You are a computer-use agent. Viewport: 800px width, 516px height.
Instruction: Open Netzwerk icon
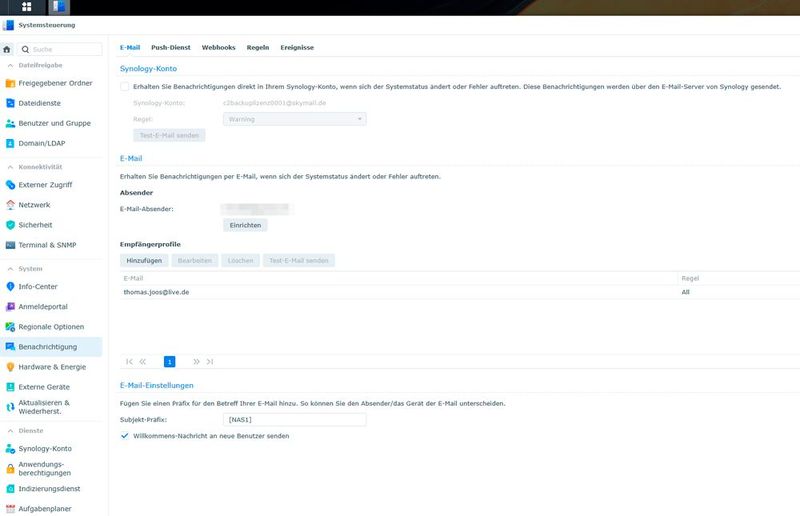point(10,205)
